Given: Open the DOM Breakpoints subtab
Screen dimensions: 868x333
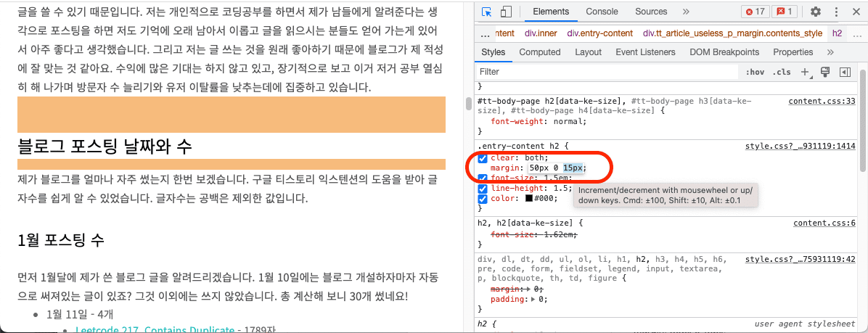Looking at the screenshot, I should tap(724, 52).
